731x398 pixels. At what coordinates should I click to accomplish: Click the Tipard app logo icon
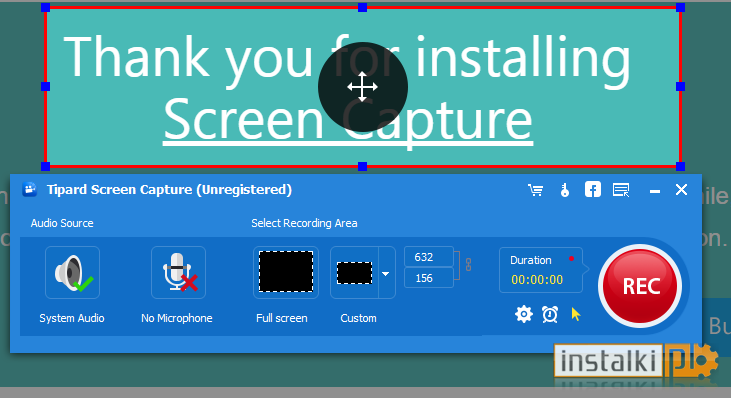pyautogui.click(x=30, y=190)
